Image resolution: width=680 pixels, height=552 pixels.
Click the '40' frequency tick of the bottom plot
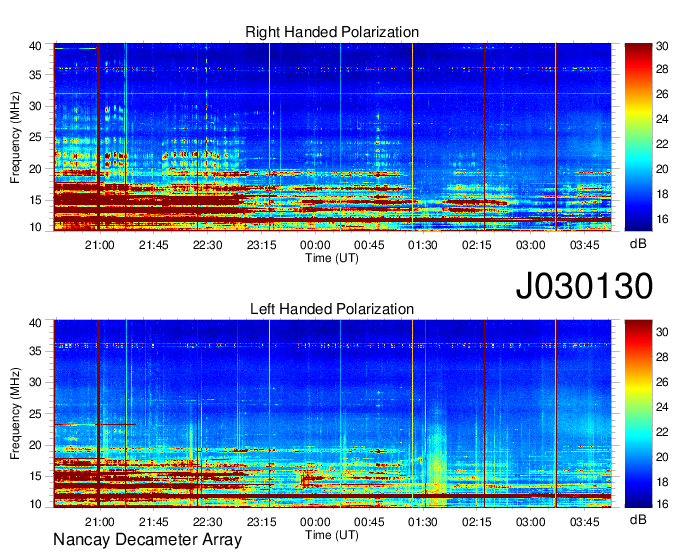(36, 323)
